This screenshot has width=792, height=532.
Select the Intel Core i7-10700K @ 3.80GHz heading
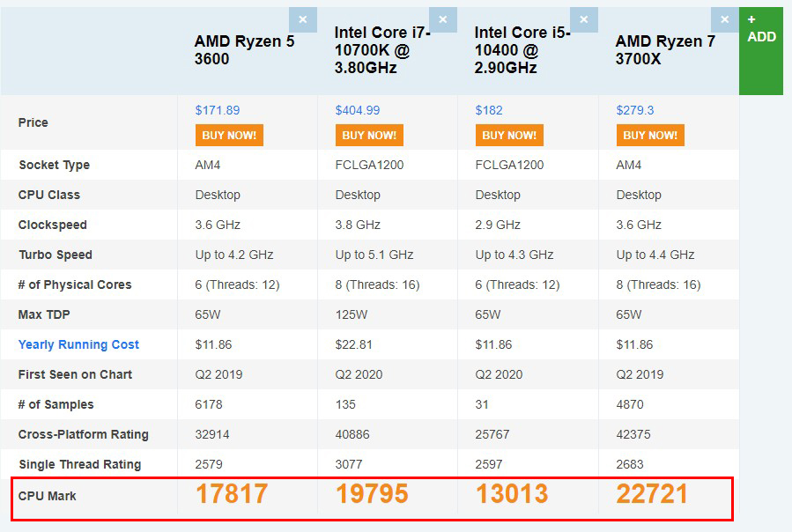382,50
